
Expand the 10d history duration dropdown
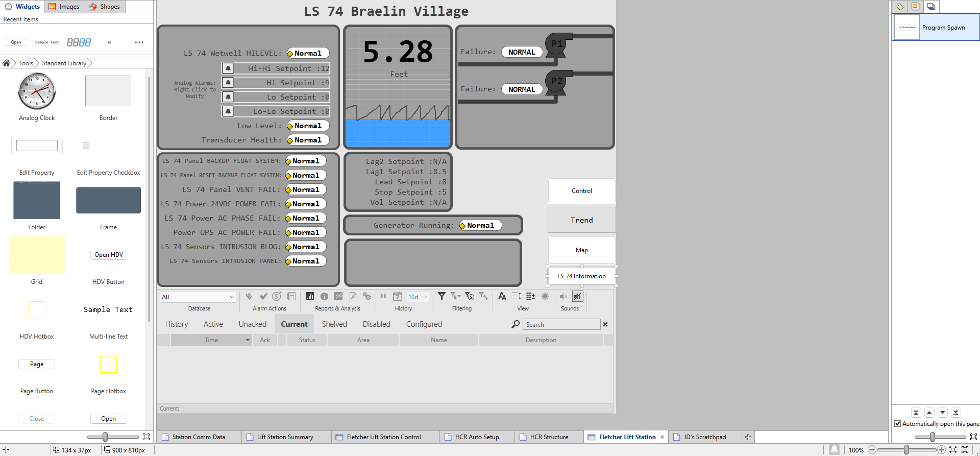click(425, 297)
